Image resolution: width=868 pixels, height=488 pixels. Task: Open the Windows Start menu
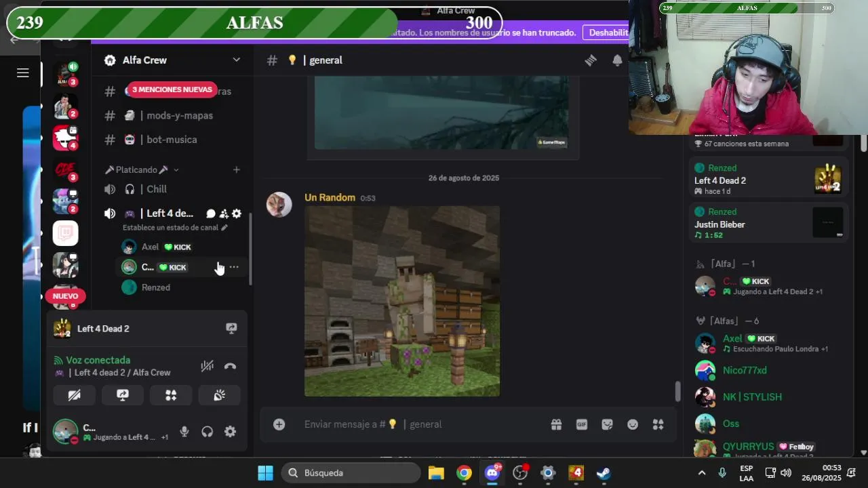[265, 472]
